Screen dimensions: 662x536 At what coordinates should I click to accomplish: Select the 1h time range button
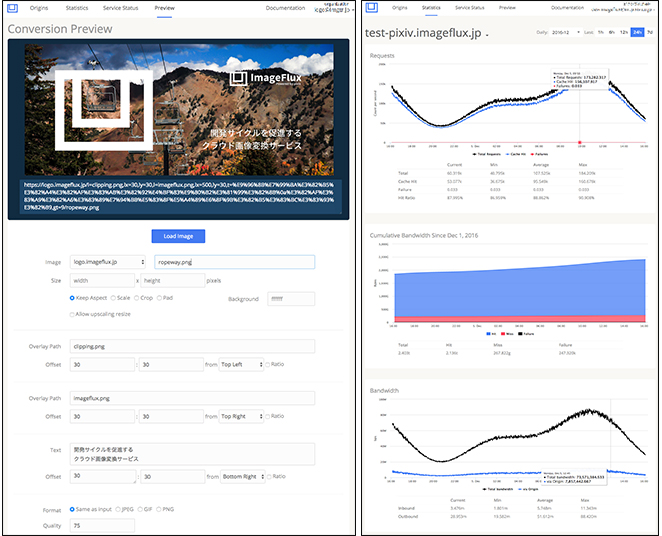tap(601, 32)
